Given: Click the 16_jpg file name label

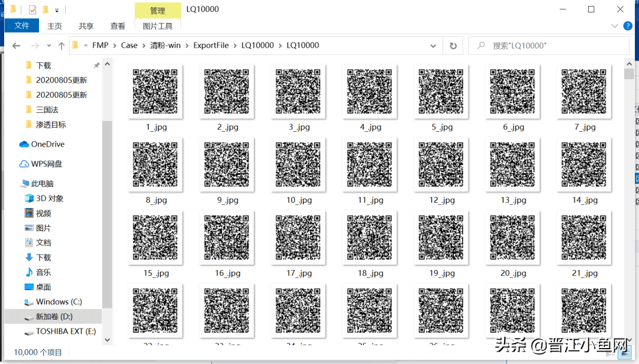Looking at the screenshot, I should click(x=227, y=273).
